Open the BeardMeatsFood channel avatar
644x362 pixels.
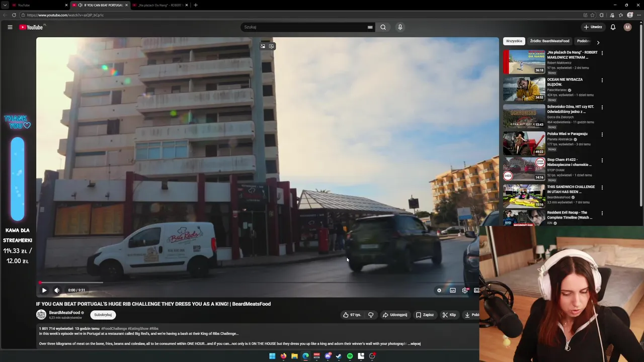coord(41,315)
